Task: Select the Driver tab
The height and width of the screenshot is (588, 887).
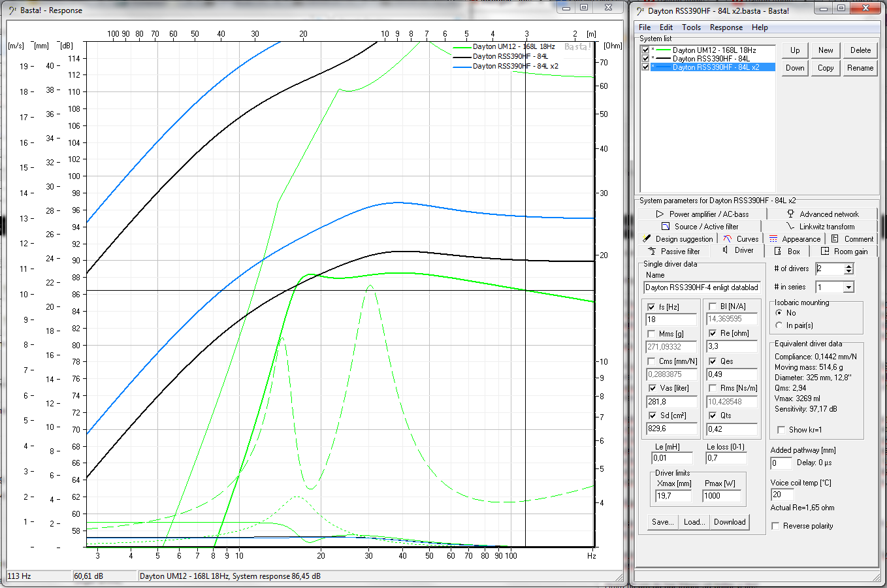Action: pyautogui.click(x=737, y=250)
